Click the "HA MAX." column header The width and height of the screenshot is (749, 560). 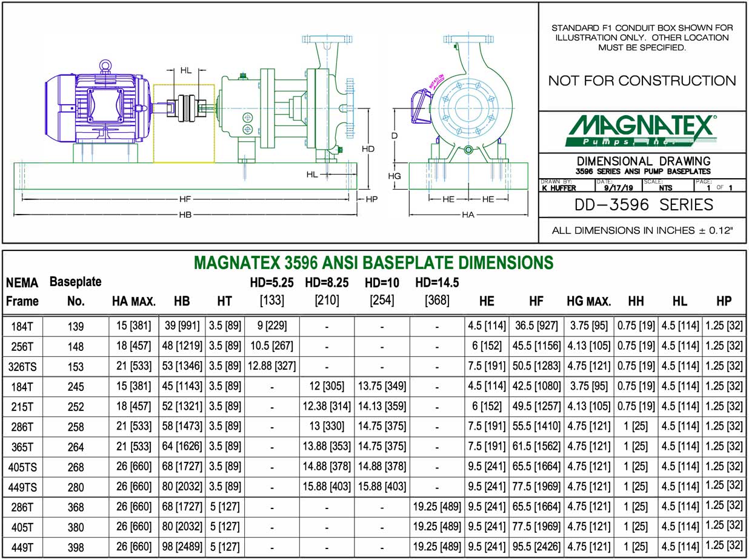(x=134, y=301)
